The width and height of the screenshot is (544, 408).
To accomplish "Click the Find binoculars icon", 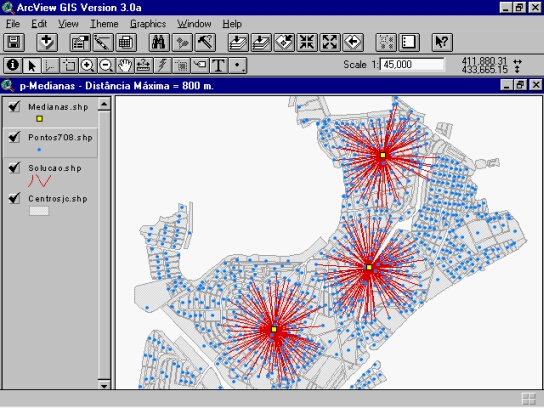I will [x=159, y=43].
